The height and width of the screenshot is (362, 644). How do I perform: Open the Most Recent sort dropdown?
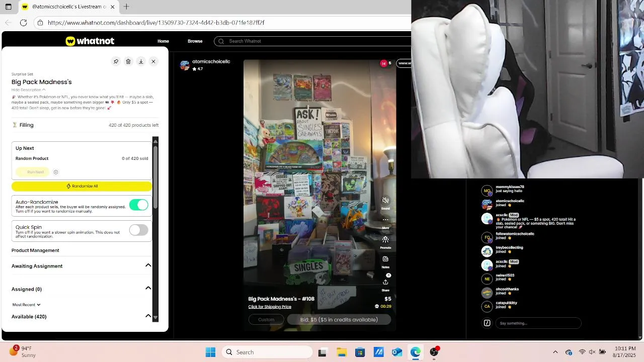(x=26, y=305)
